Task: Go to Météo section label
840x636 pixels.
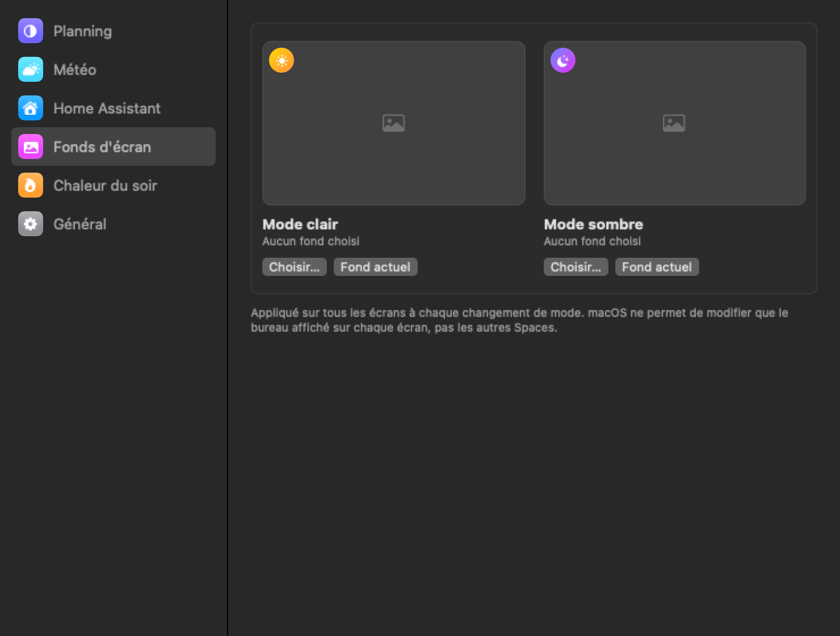Action: coord(75,69)
